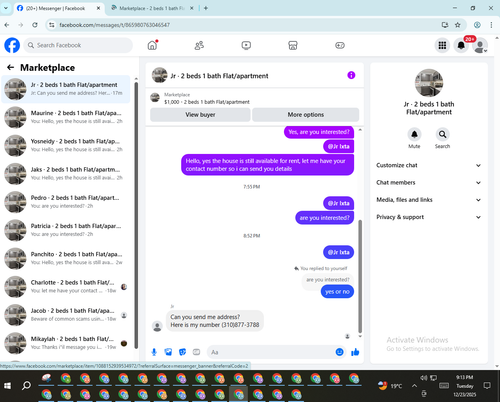Expand Media, files and links section
The width and height of the screenshot is (500, 402).
pyautogui.click(x=429, y=200)
